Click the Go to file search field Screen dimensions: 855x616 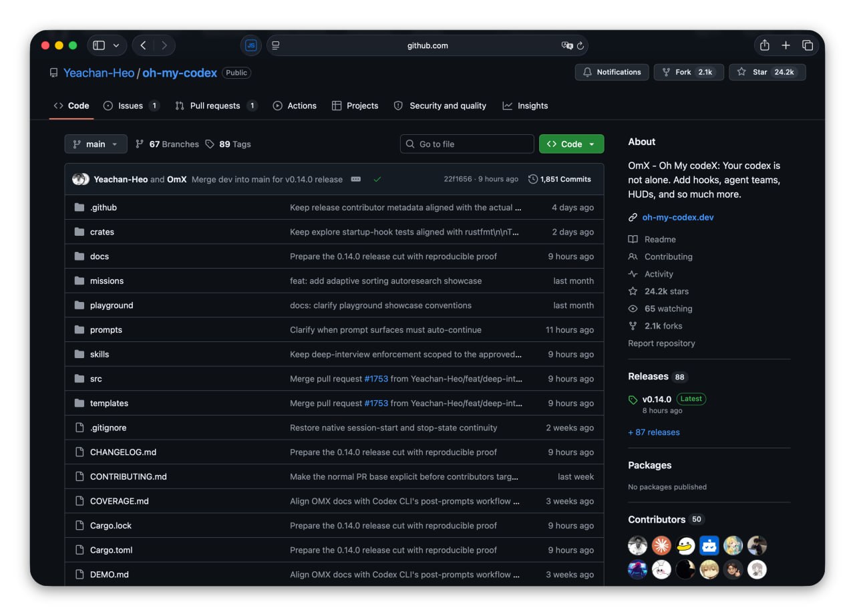point(467,144)
